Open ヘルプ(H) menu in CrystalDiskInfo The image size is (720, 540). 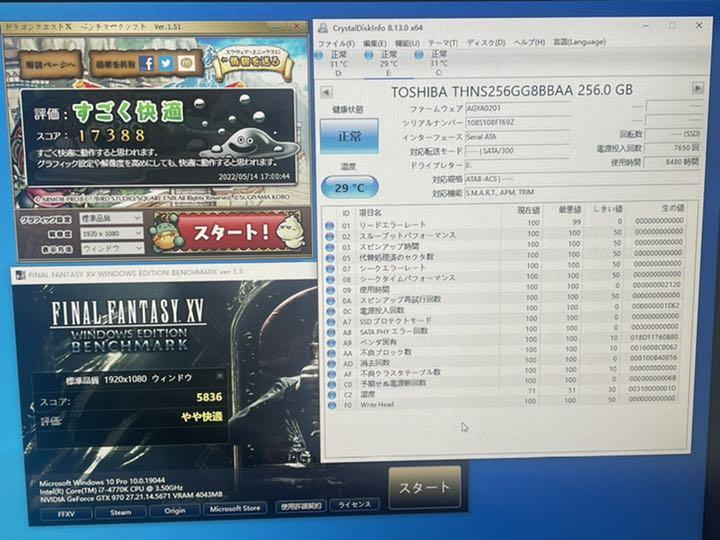tap(529, 42)
